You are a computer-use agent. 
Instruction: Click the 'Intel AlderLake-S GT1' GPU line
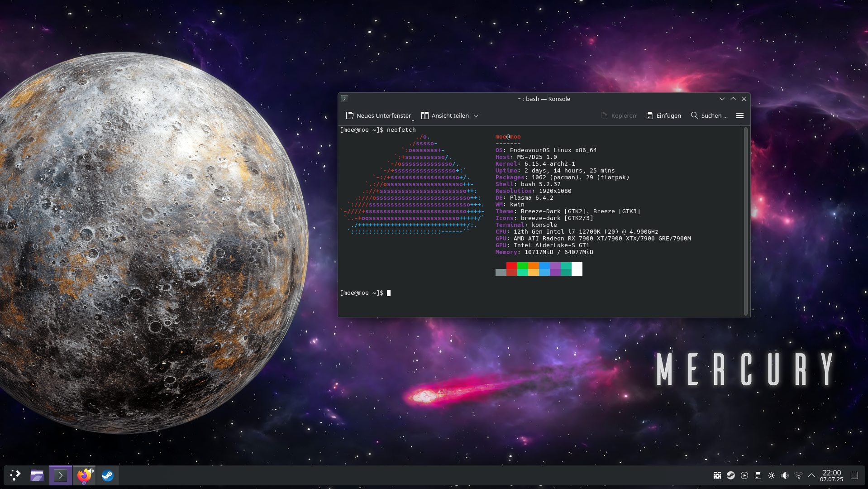coord(543,245)
